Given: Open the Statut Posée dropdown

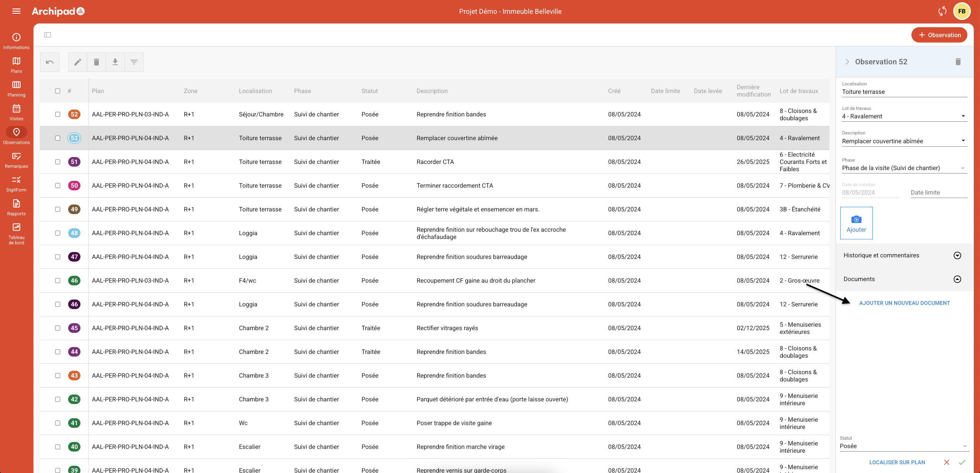Looking at the screenshot, I should (902, 446).
